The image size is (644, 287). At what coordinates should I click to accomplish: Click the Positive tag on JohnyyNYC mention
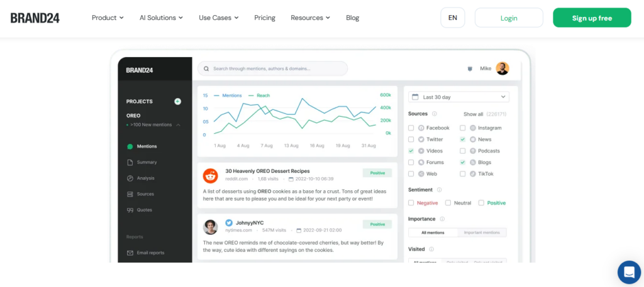click(377, 224)
